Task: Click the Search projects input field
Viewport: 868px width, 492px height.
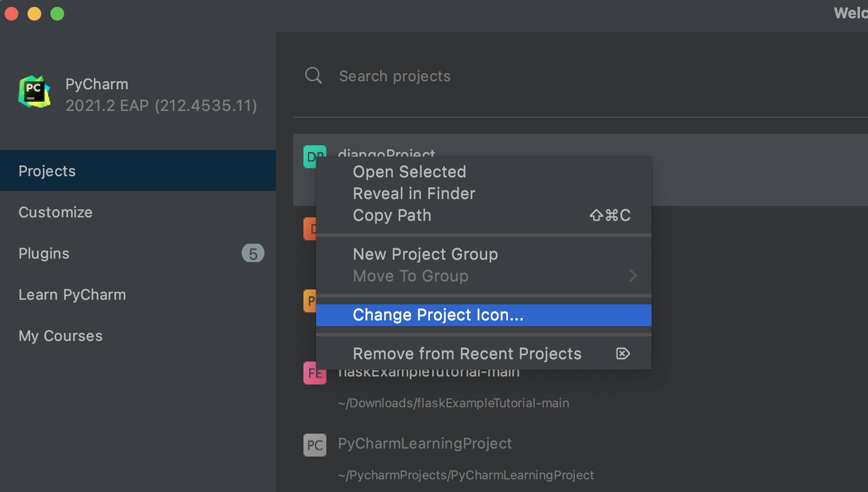Action: (x=515, y=76)
